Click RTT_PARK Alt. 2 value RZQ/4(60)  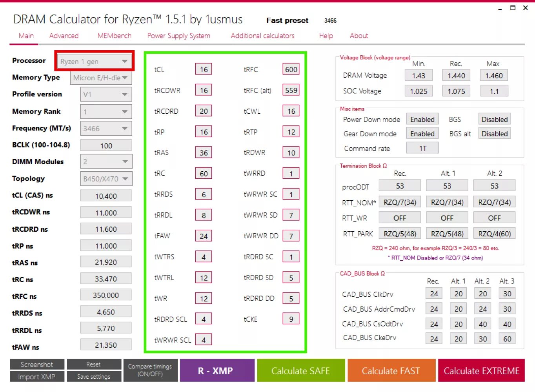(495, 234)
